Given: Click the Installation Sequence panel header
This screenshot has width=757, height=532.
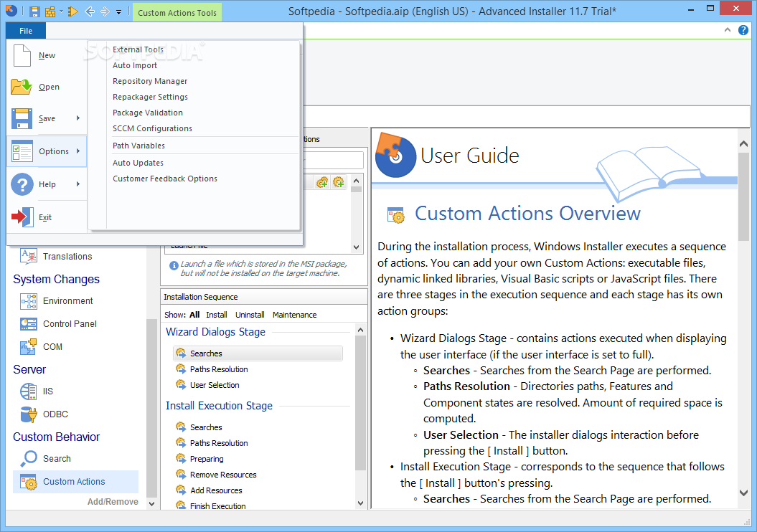Looking at the screenshot, I should [x=263, y=297].
